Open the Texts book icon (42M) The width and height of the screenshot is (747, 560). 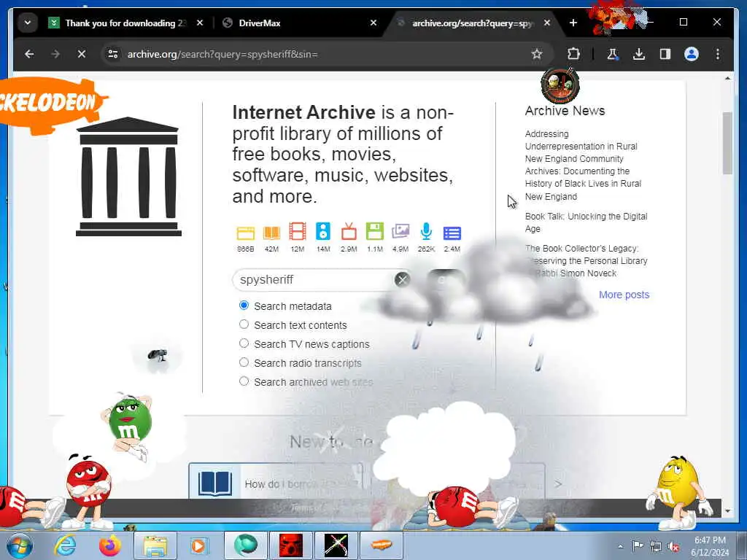[271, 233]
